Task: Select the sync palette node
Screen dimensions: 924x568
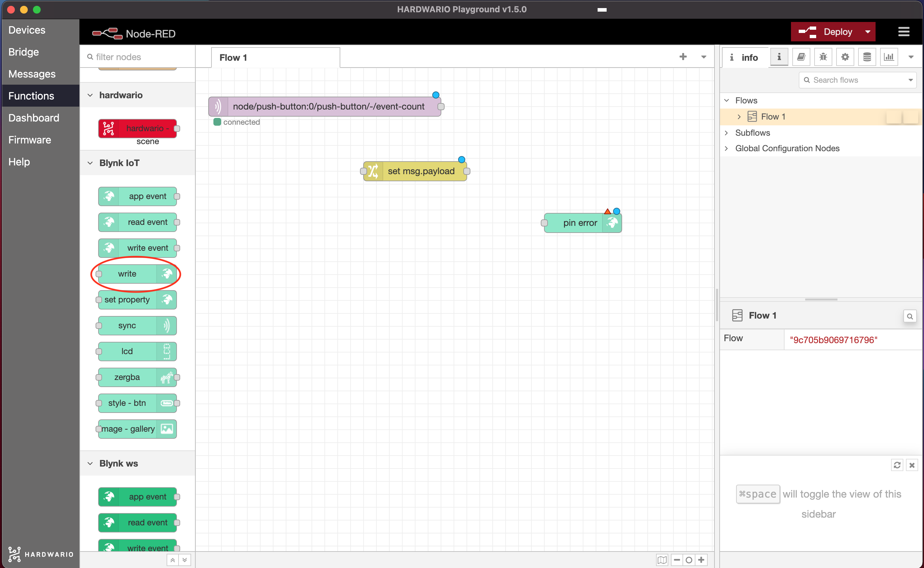Action: (137, 326)
